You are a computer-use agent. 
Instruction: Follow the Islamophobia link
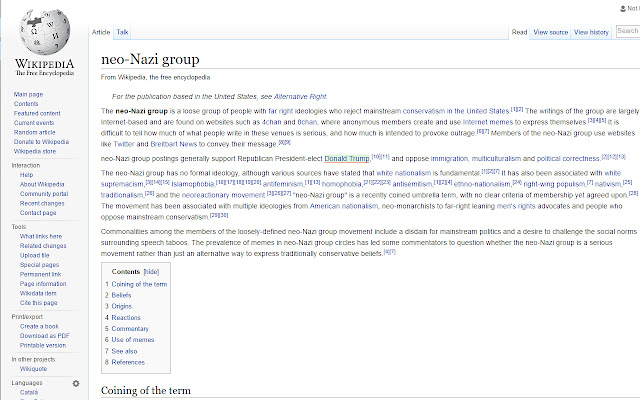coord(193,184)
